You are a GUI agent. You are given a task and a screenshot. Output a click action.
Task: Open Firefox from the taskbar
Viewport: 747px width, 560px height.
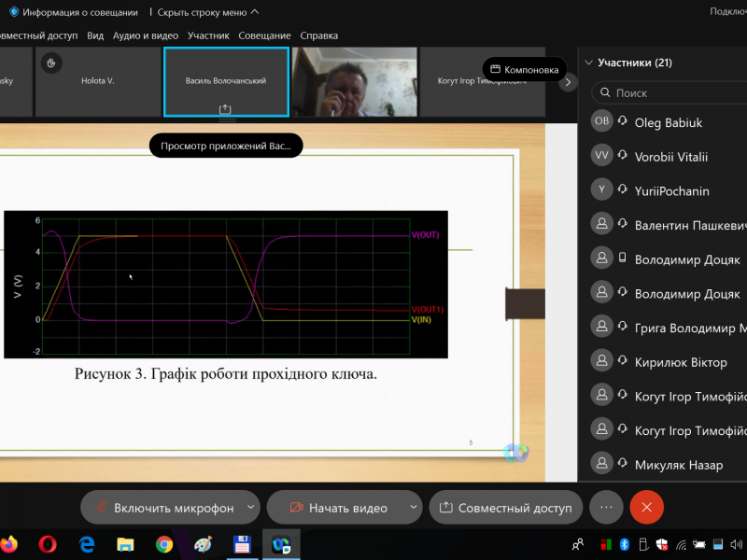coord(9,544)
